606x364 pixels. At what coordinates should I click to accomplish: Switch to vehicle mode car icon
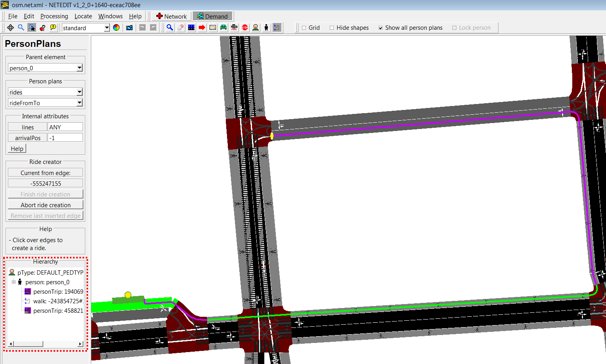pos(223,27)
